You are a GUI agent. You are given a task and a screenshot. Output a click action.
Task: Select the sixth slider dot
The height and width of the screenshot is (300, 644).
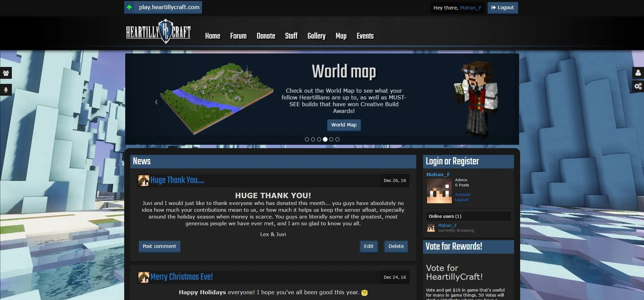tap(337, 139)
